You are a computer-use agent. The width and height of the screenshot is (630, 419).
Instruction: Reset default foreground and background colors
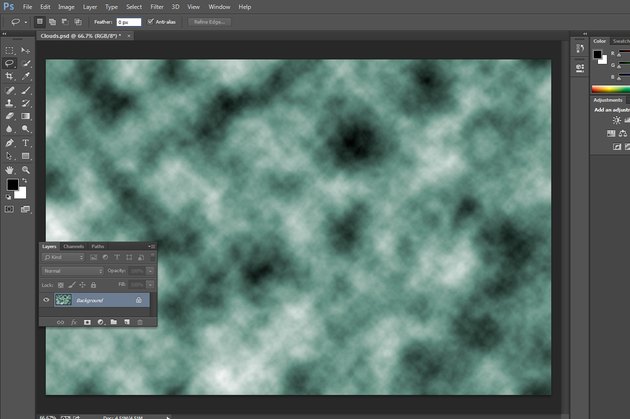8,197
